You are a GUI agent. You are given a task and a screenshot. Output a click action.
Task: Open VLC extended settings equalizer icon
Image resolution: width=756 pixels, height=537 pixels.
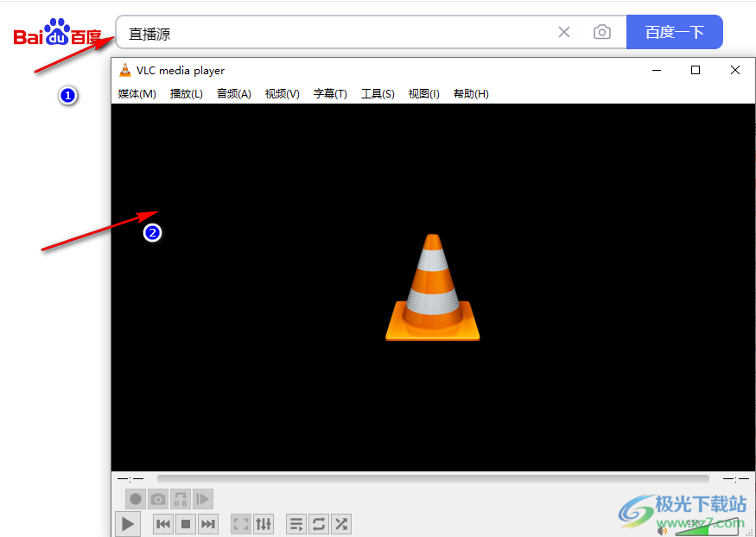[264, 524]
